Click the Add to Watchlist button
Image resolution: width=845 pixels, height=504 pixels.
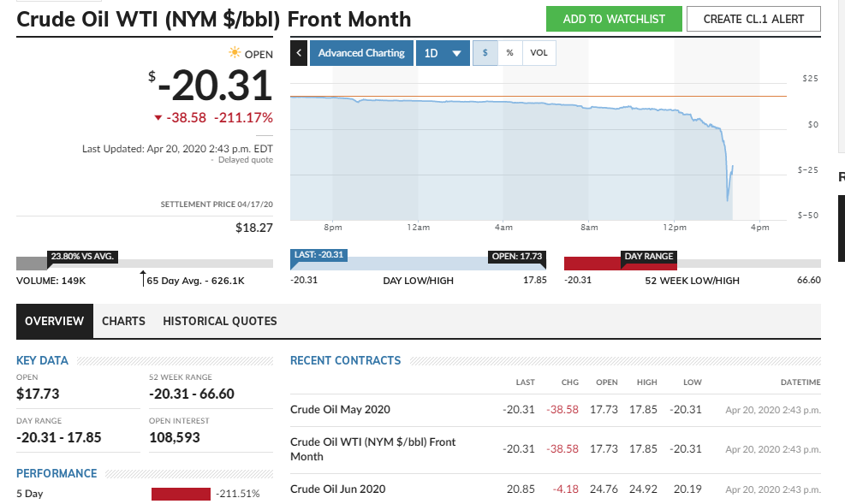pos(614,19)
